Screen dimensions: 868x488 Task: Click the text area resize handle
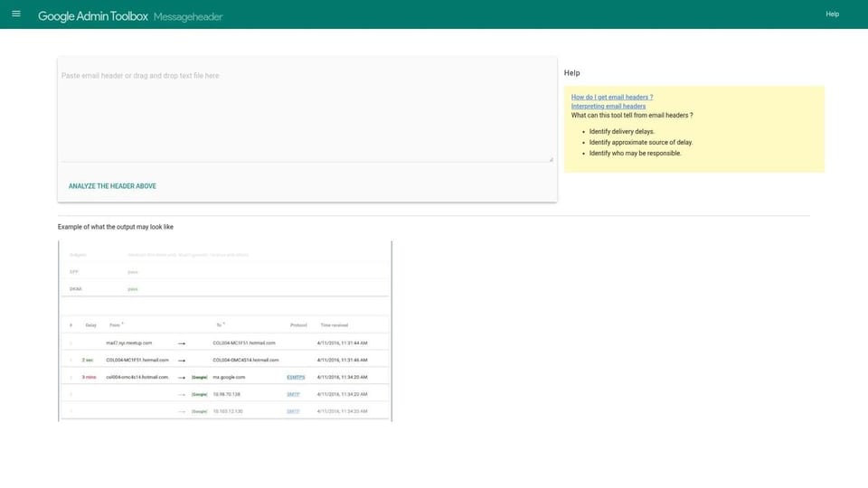551,159
